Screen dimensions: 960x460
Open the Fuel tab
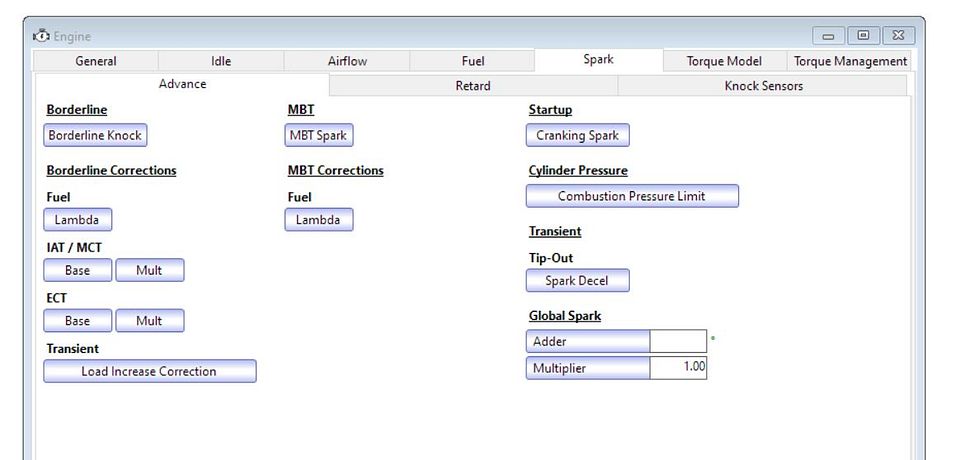(473, 61)
